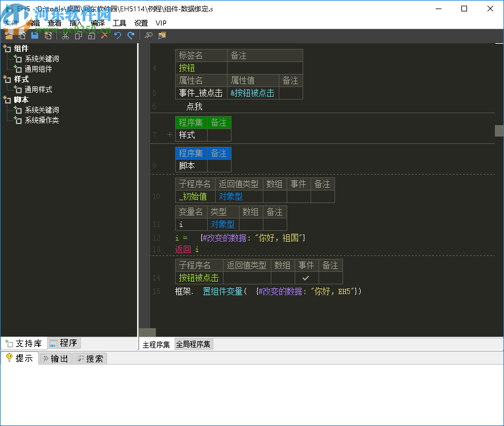Select 通用组件 in the support library tree
Viewport: 504px width, 426px height.
pos(38,69)
